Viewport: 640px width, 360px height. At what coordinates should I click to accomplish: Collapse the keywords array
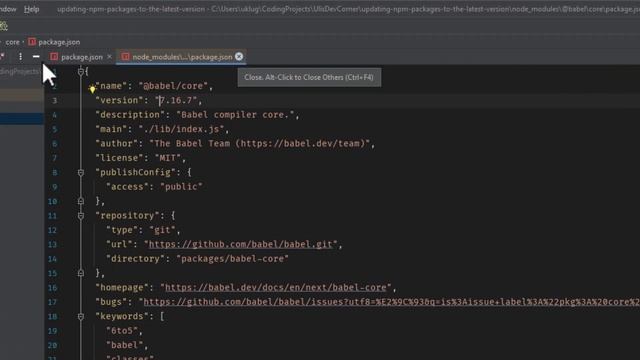[81, 316]
